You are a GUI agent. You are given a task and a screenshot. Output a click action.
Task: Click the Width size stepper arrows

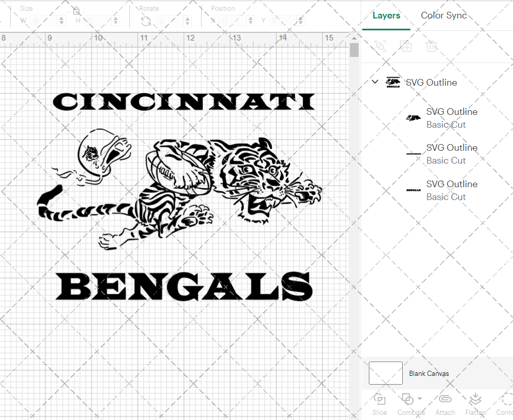click(62, 21)
